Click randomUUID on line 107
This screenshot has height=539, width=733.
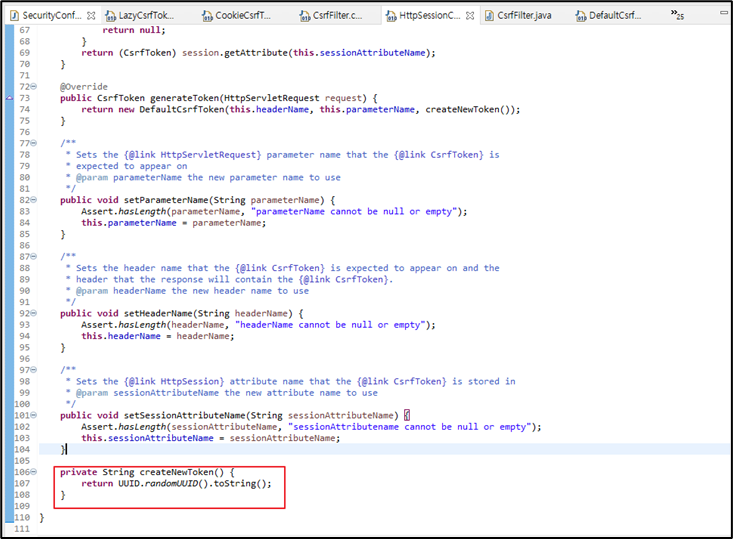pyautogui.click(x=171, y=483)
